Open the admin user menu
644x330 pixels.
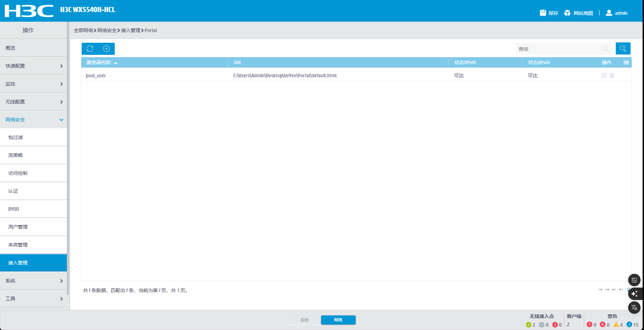617,13
